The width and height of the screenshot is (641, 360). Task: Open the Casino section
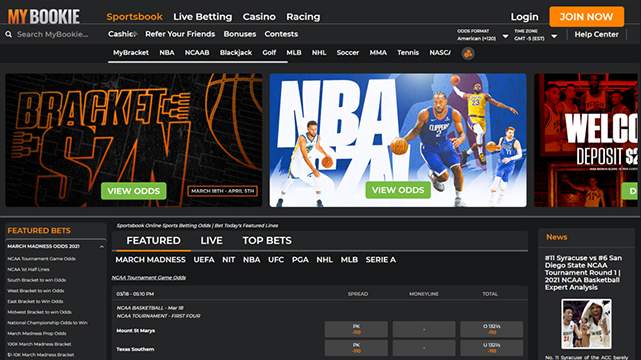259,17
